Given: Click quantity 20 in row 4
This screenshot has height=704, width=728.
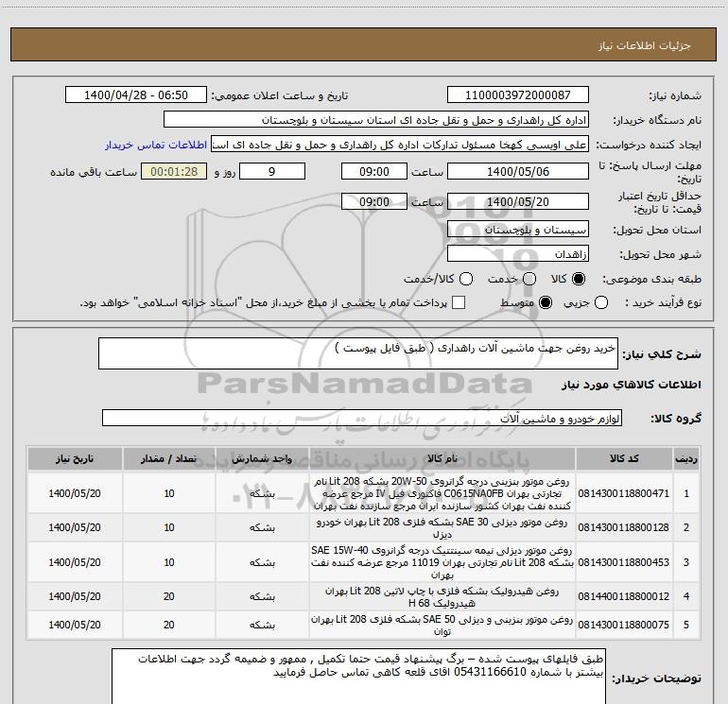Looking at the screenshot, I should [x=169, y=596].
